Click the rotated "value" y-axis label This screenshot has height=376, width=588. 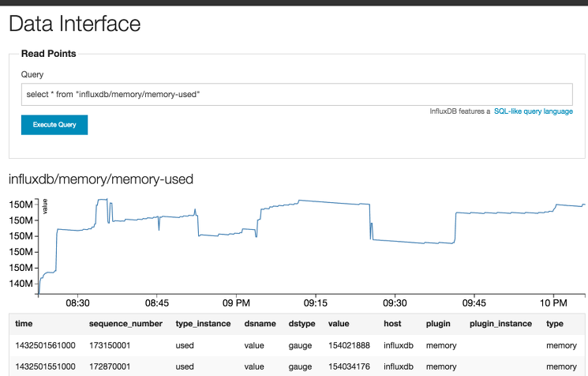tap(45, 207)
